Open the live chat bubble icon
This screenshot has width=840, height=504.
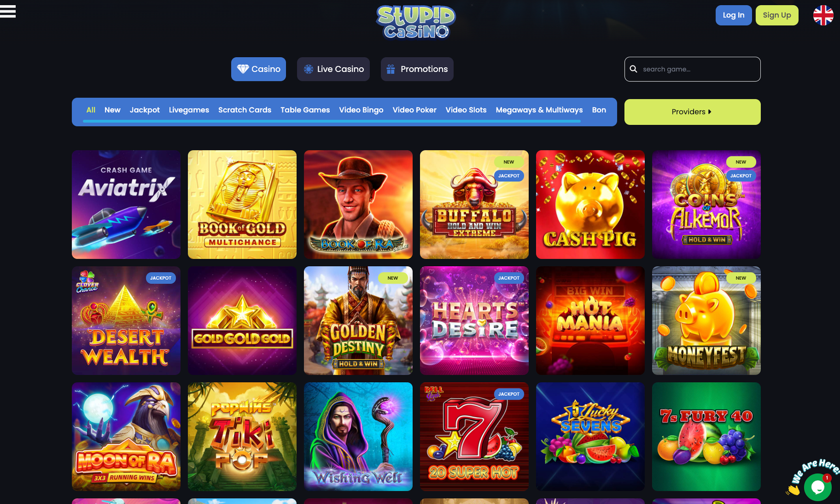coord(817,487)
